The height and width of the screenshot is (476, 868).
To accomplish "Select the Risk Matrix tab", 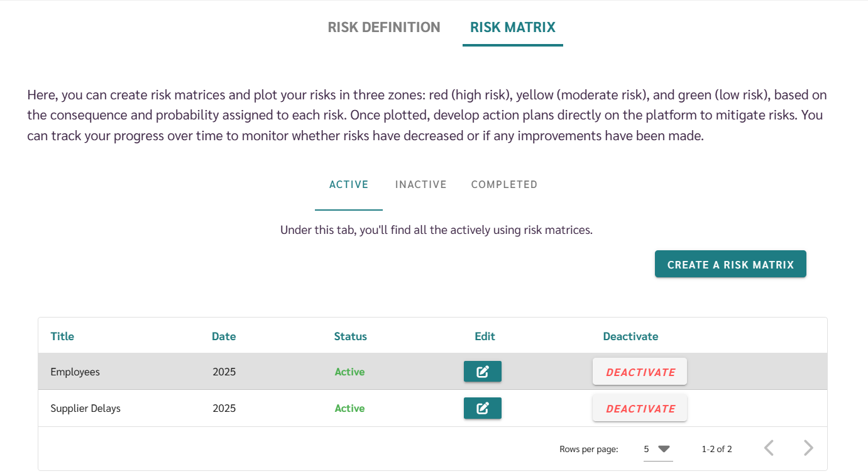I will click(x=513, y=28).
